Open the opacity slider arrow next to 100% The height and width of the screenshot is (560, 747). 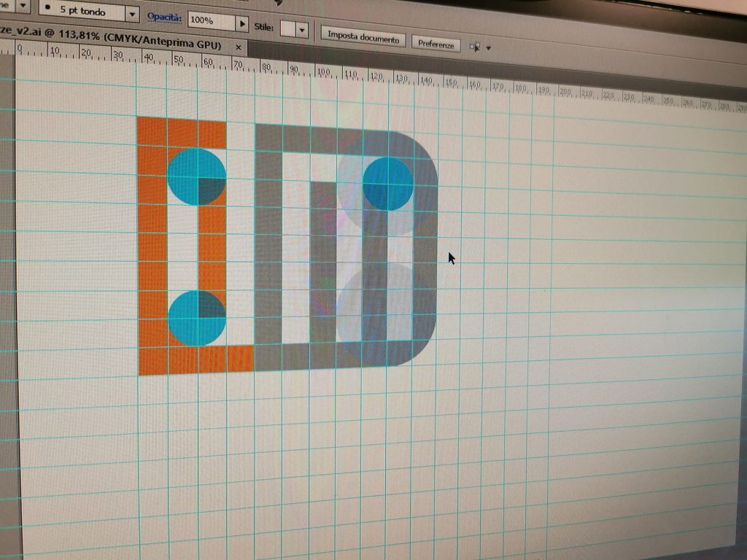pos(243,24)
